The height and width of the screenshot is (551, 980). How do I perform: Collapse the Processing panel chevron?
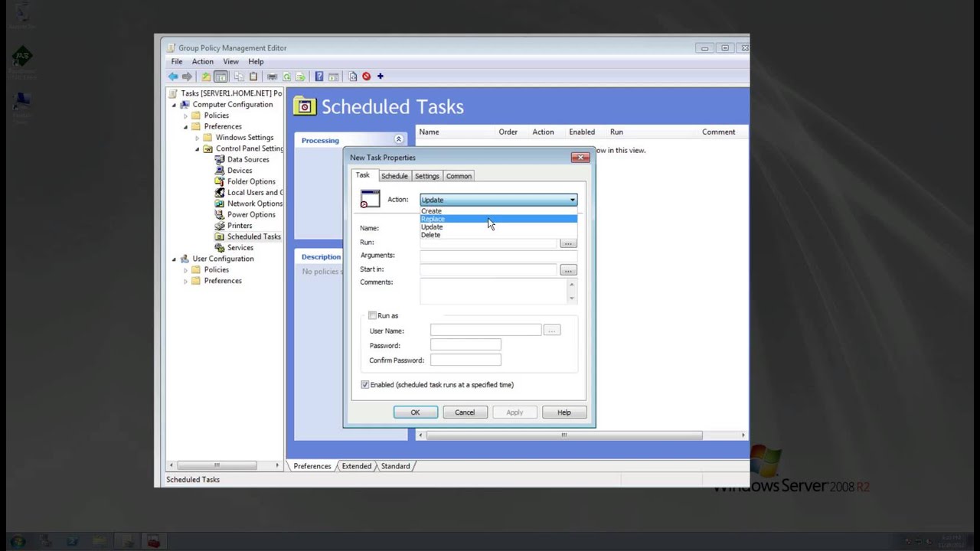tap(399, 139)
